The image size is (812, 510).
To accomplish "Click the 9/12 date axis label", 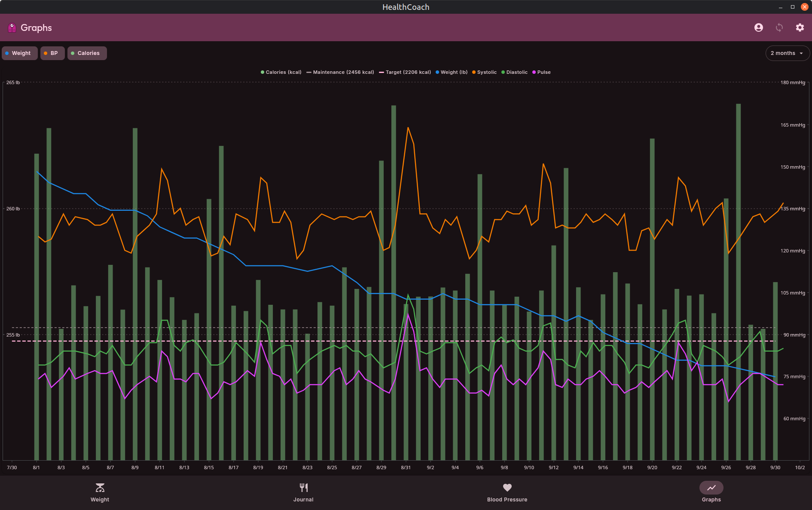I will coord(553,467).
